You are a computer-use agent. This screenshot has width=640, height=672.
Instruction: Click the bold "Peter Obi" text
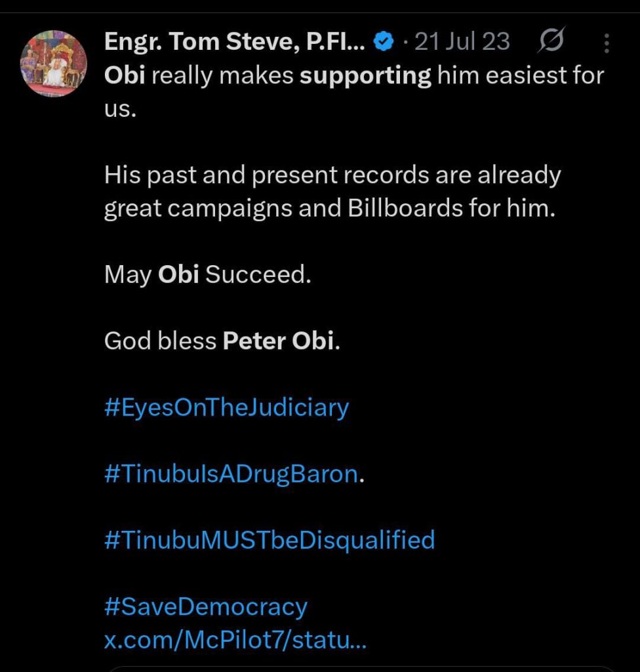click(278, 341)
